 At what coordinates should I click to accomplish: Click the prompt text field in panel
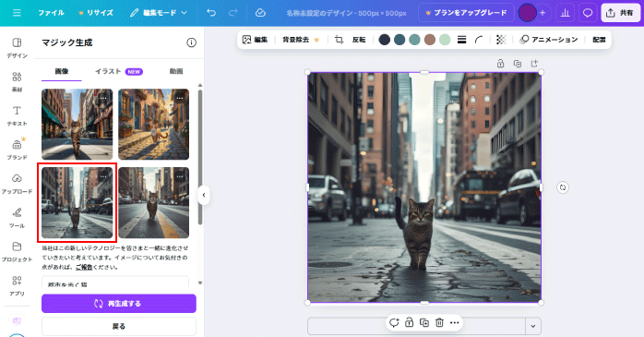115,282
